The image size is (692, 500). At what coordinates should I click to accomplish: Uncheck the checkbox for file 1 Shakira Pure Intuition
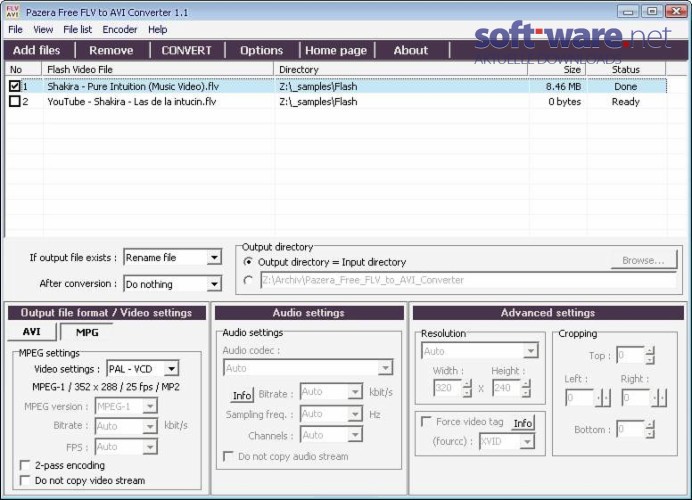(x=15, y=86)
